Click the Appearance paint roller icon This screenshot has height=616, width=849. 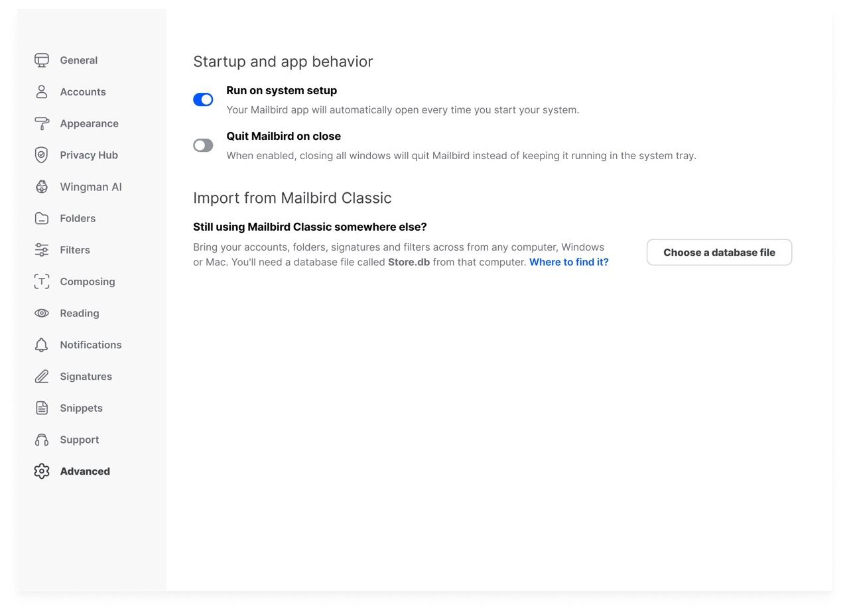click(x=42, y=124)
